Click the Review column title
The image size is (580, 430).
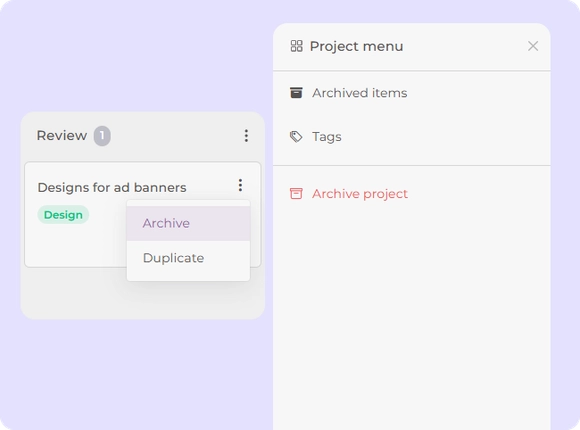click(x=62, y=135)
